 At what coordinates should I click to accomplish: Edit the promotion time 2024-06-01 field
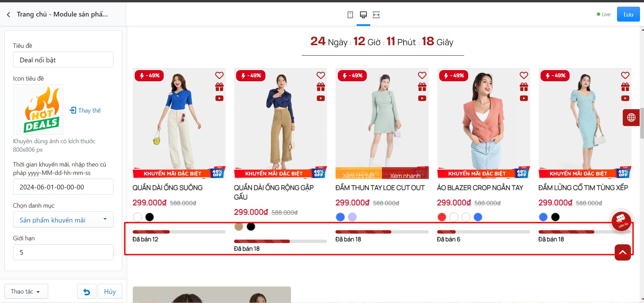(63, 187)
